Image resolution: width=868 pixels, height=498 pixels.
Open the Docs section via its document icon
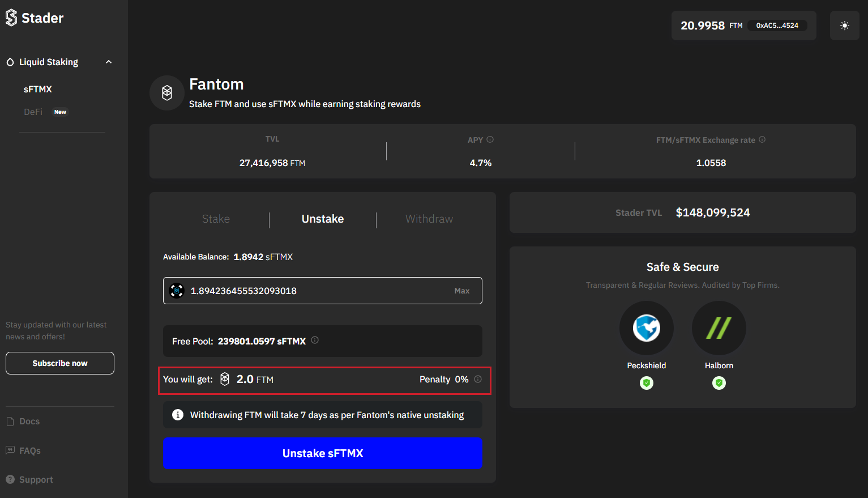pyautogui.click(x=10, y=421)
